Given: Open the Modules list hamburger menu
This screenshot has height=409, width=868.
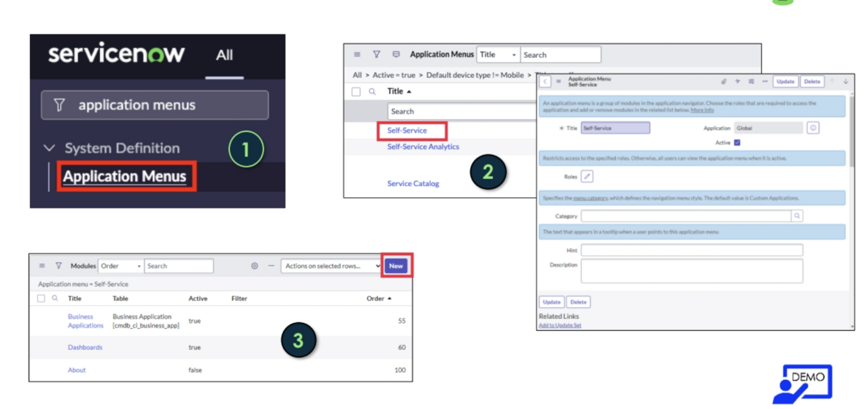Looking at the screenshot, I should [x=42, y=266].
